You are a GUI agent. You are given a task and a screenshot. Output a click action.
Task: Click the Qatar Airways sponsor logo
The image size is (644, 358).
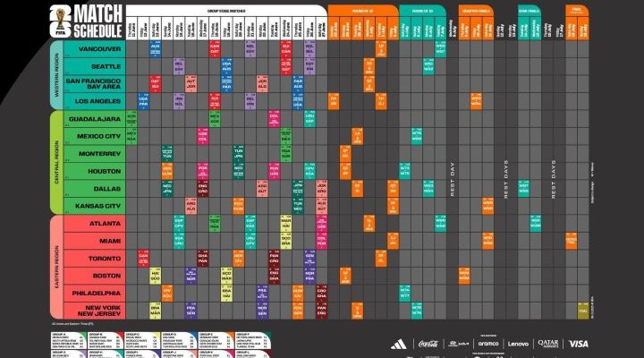pyautogui.click(x=548, y=344)
